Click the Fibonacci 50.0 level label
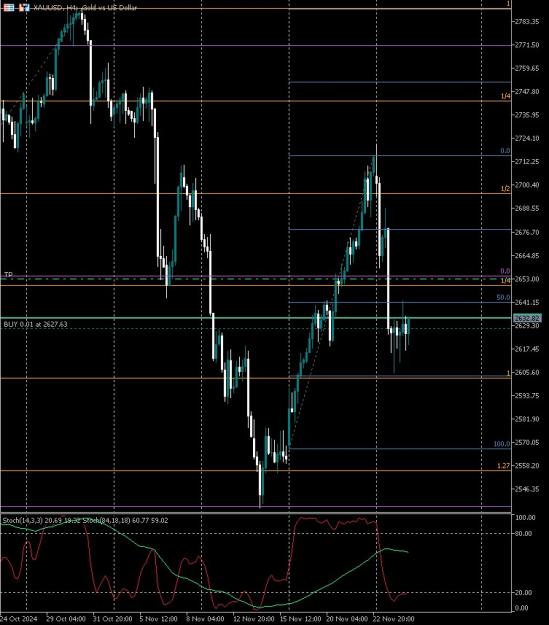Screen dimensions: 549x625 tap(503, 297)
